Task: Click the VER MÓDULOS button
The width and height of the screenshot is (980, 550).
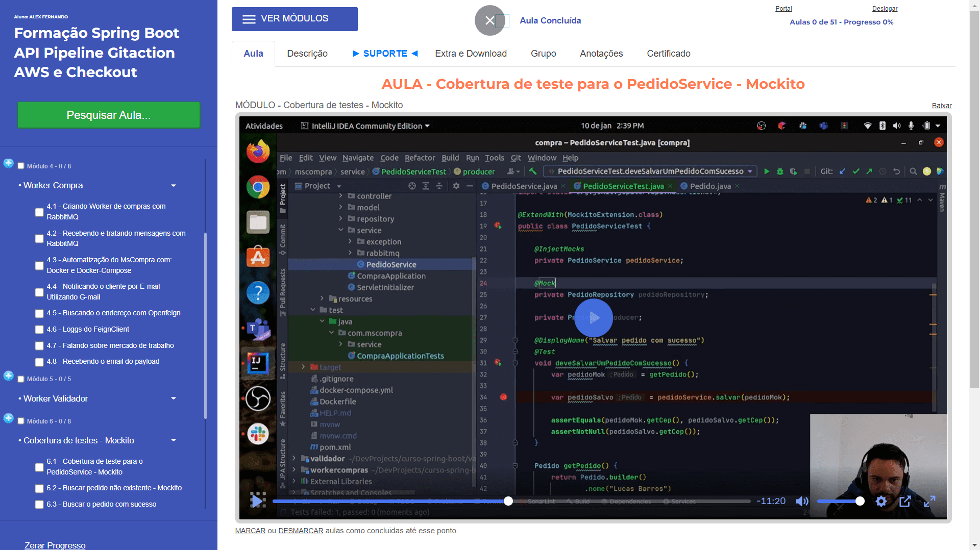Action: point(295,19)
